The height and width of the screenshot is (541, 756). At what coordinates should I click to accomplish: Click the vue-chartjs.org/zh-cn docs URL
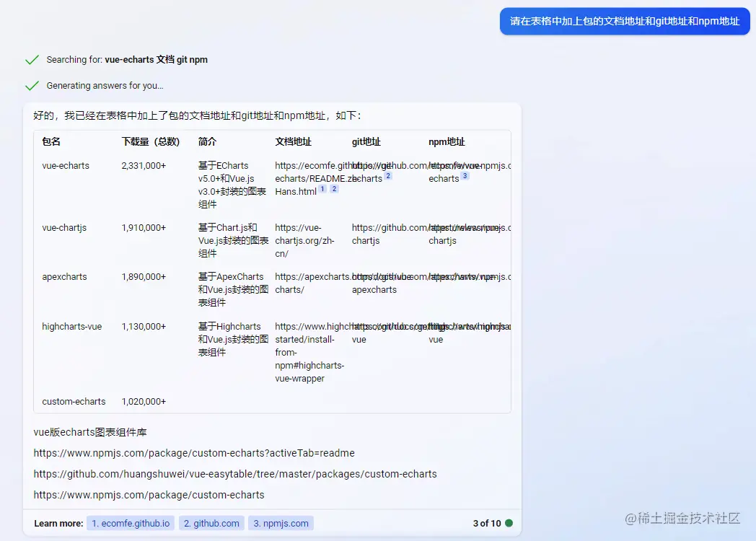[x=304, y=241]
